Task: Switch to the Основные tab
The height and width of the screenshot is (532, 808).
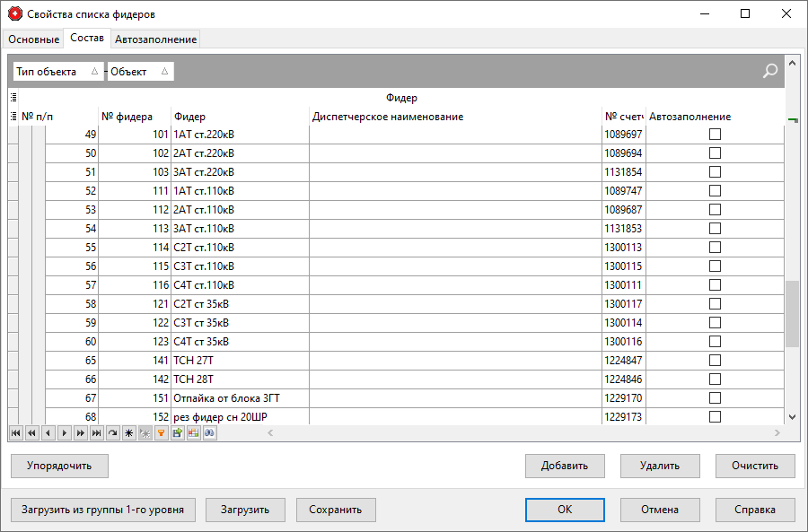Action: point(33,39)
